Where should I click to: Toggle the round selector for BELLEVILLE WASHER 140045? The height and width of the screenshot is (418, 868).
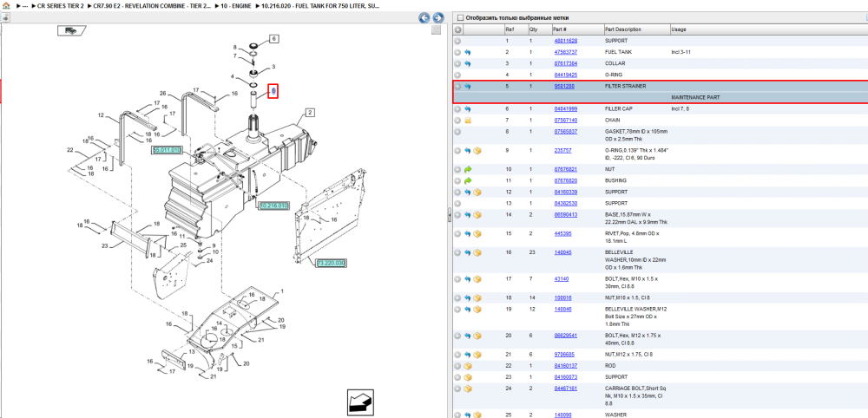coord(457,252)
